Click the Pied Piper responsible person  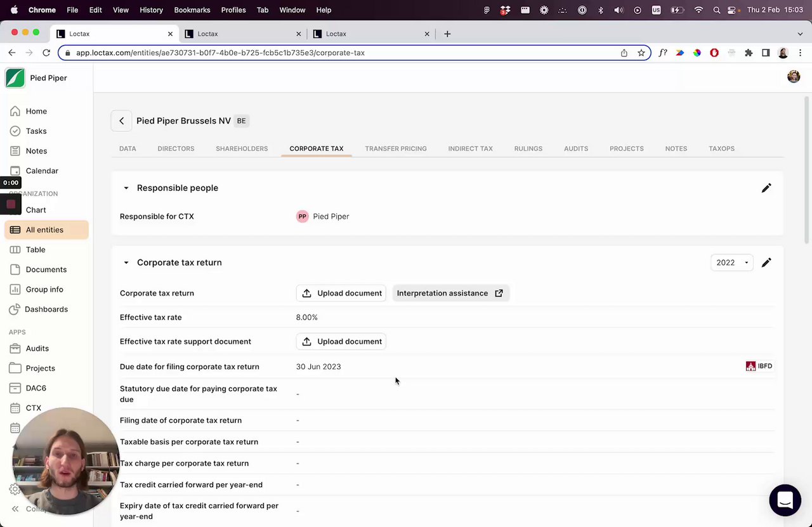tap(323, 216)
